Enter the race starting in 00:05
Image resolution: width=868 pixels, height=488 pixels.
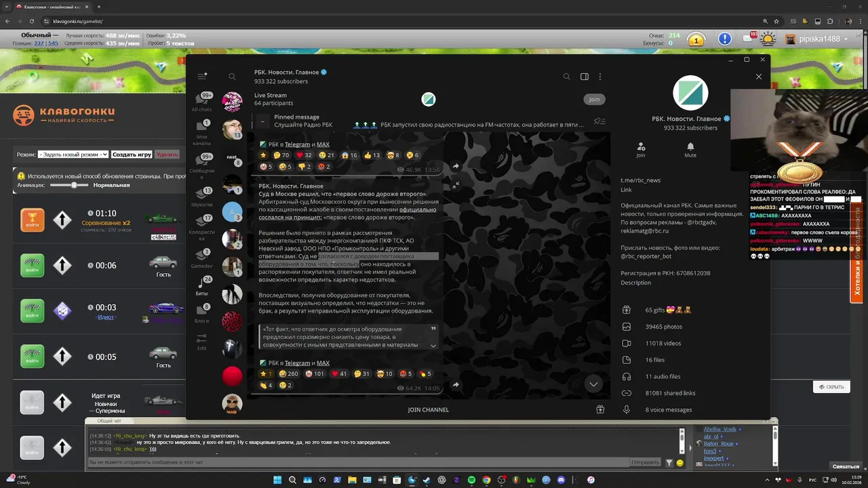[32, 357]
